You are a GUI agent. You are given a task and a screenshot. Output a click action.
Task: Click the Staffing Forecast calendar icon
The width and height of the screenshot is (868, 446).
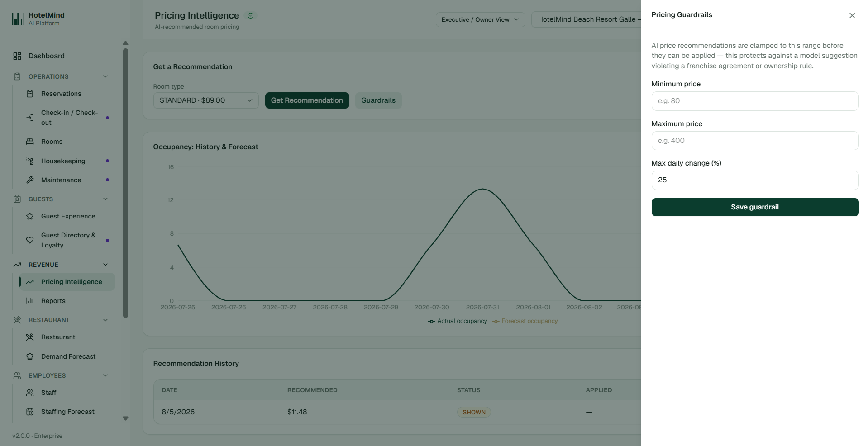coord(30,412)
